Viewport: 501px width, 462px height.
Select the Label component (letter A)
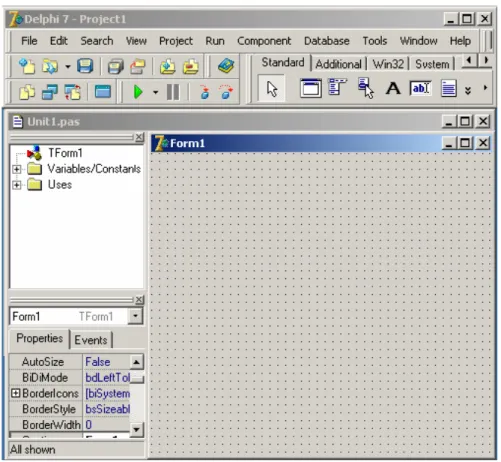[393, 88]
